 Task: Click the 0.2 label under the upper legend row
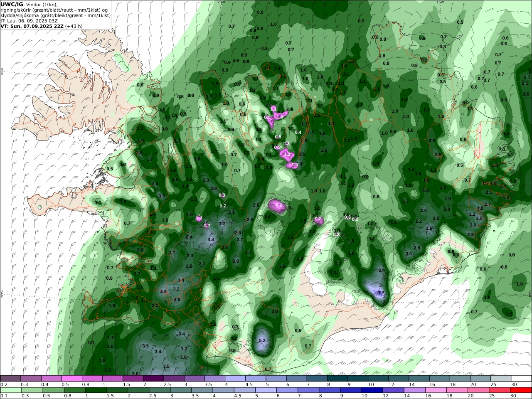coord(3,384)
